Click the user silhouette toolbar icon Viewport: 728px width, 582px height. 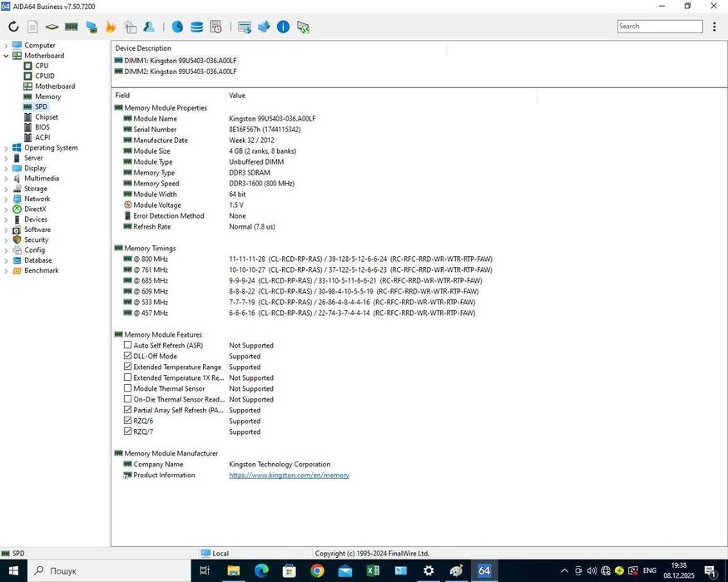(149, 27)
